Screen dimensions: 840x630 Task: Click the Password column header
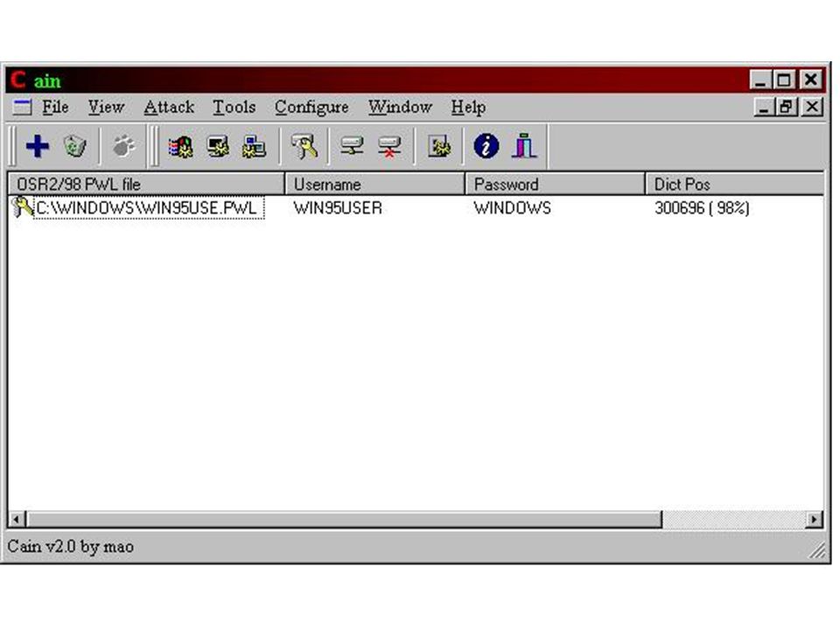pos(555,184)
